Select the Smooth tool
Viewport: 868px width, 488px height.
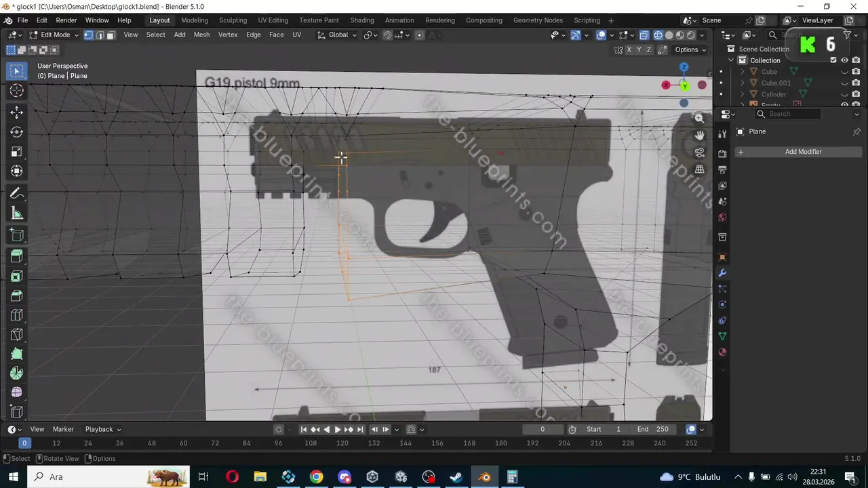[17, 392]
